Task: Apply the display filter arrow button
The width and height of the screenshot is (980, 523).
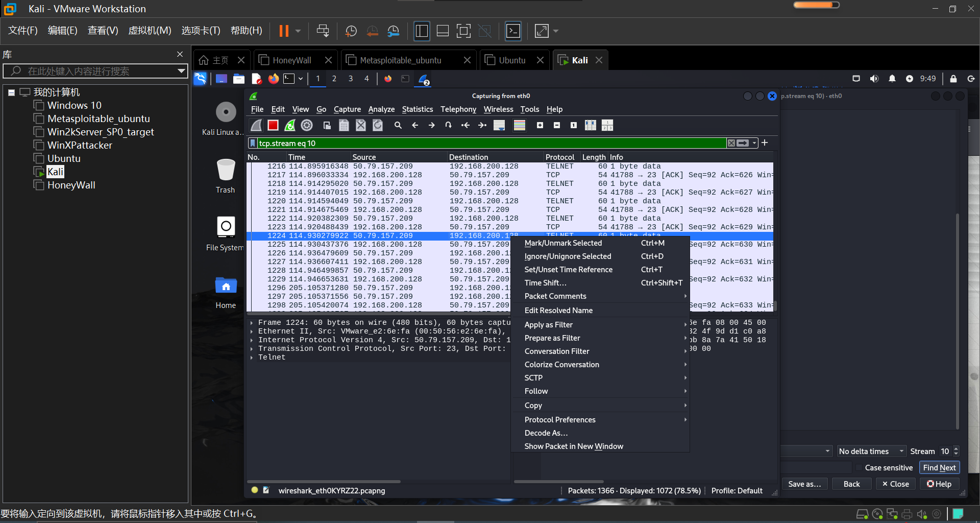Action: (x=743, y=143)
